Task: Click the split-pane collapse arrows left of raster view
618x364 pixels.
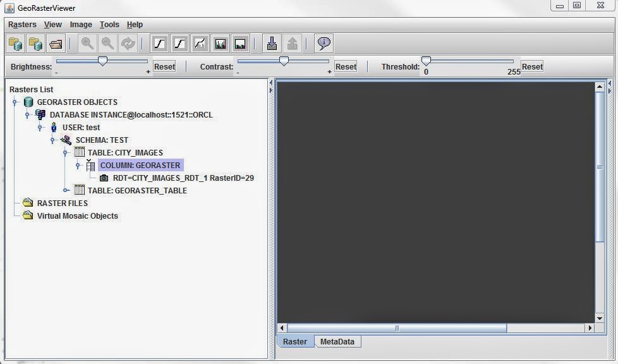Action: 270,87
